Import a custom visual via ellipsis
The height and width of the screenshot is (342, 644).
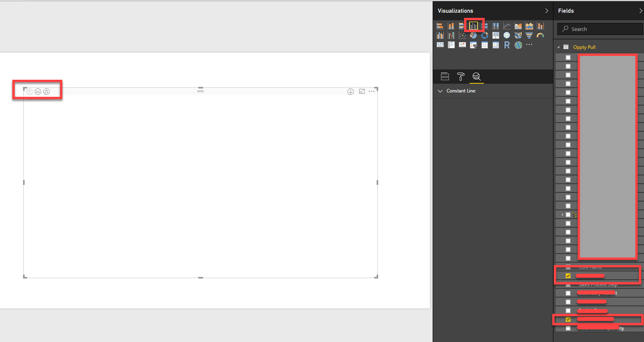point(529,44)
